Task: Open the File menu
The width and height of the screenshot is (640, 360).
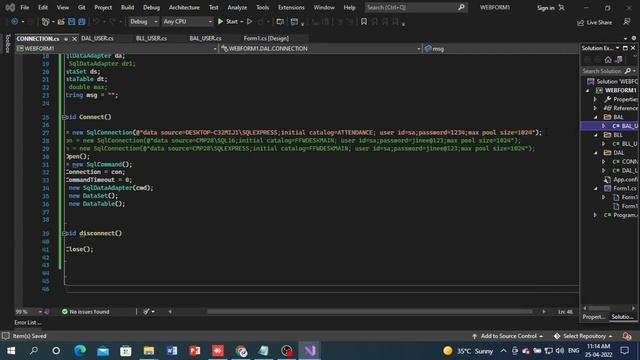Action: coord(24,7)
